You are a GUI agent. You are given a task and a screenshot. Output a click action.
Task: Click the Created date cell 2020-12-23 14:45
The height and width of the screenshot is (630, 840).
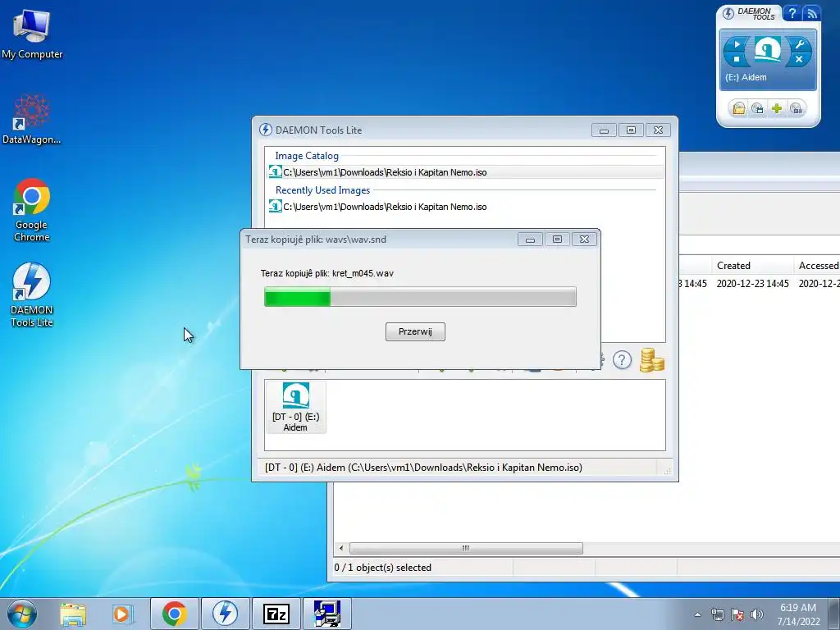point(752,284)
